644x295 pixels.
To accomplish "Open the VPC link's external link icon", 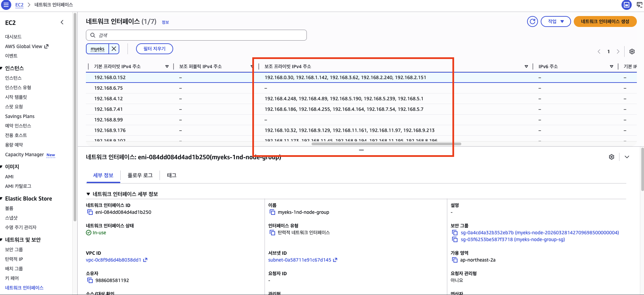I will (145, 260).
